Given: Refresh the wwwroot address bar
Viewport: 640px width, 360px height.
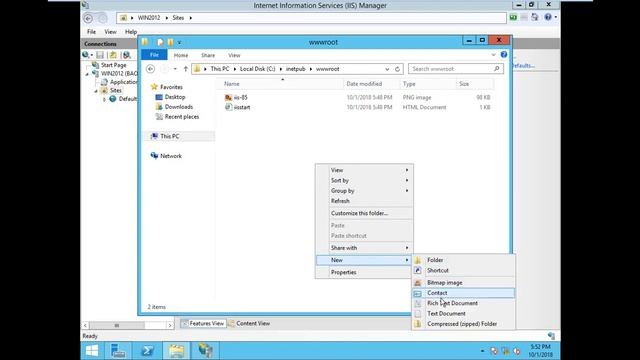Looking at the screenshot, I should coord(397,69).
